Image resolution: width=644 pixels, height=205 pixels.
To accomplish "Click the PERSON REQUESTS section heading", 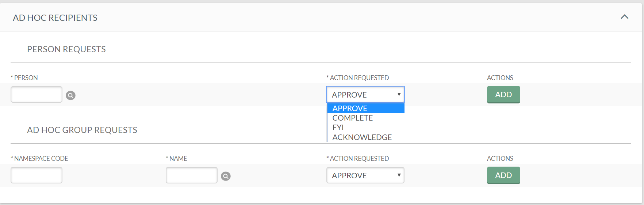I will click(x=66, y=49).
